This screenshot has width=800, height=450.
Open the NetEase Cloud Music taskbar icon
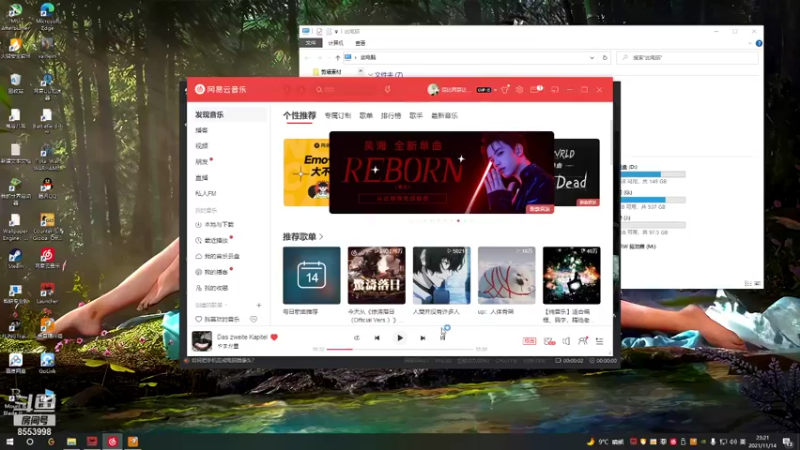click(112, 441)
